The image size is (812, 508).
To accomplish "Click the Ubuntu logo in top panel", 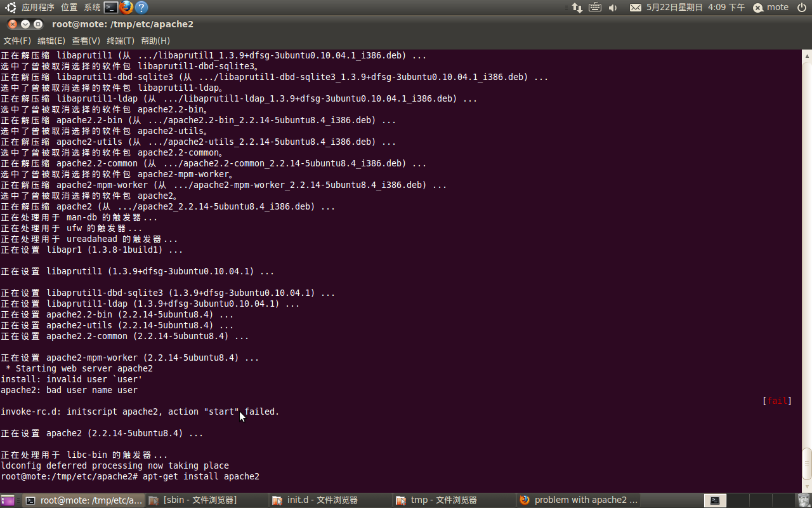I will [10, 8].
